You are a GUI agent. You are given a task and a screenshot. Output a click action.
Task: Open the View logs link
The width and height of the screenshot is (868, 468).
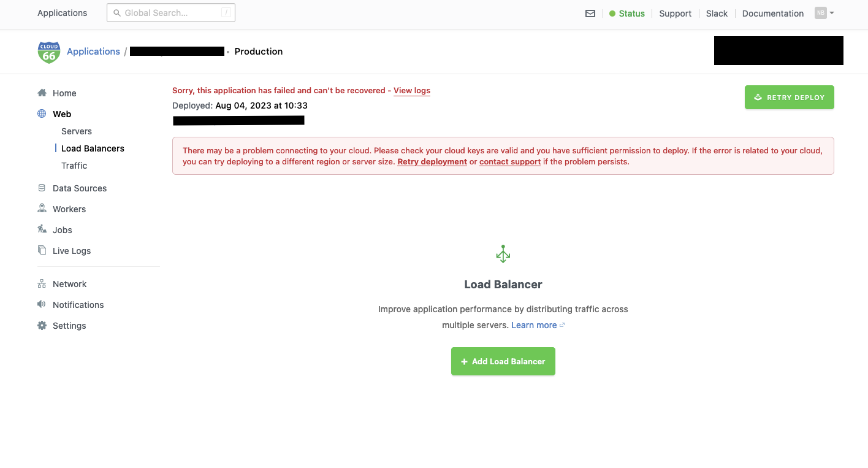(x=412, y=90)
